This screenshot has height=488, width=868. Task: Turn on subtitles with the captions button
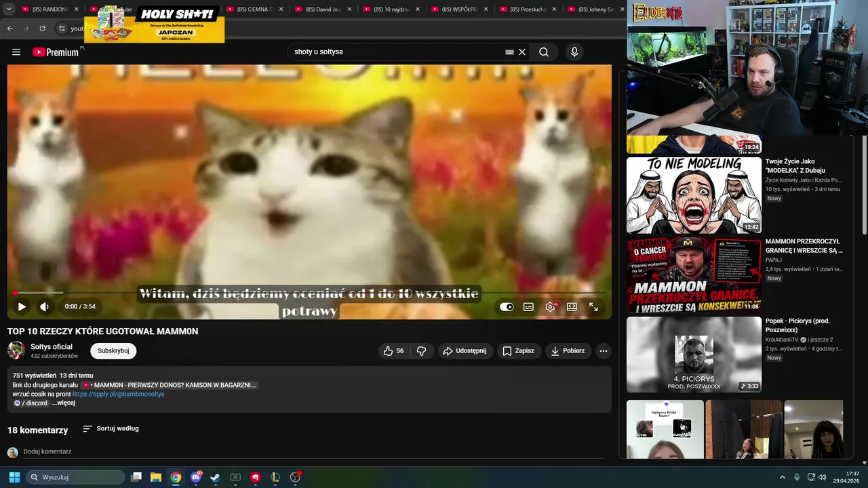click(x=528, y=306)
